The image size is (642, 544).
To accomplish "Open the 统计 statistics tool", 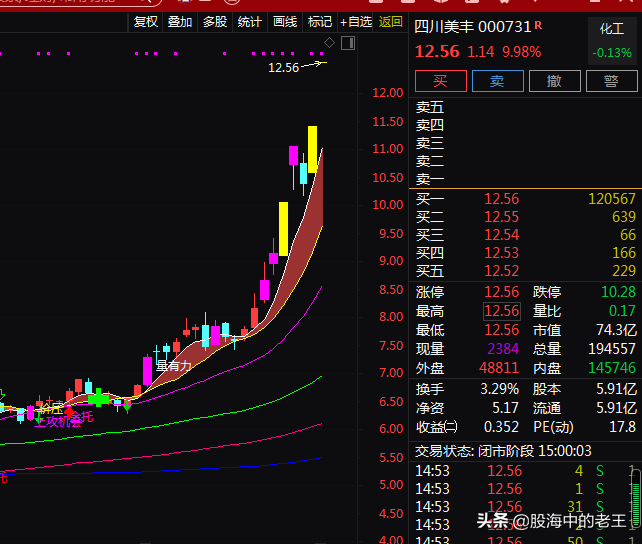I will click(249, 22).
